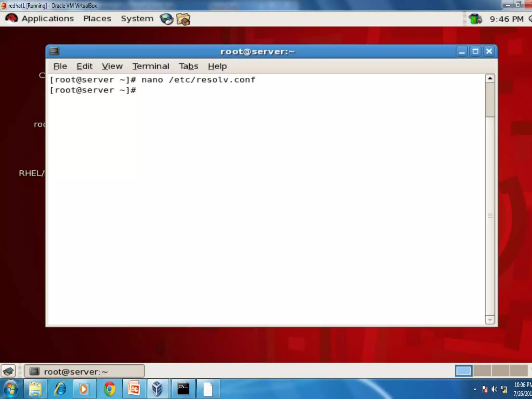Click the Red Hat Applications menu icon
532x399 pixels.
tap(11, 19)
